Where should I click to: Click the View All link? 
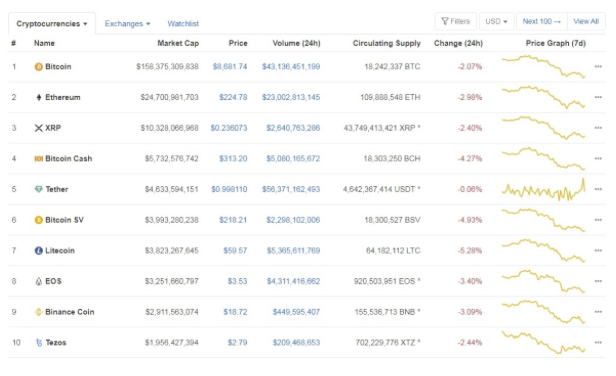(x=586, y=21)
